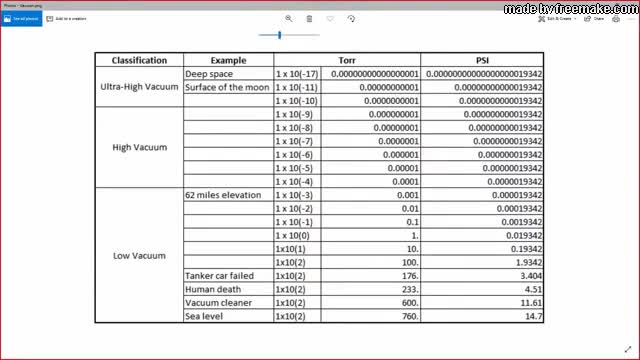Toggle the heart favorite icon

click(x=330, y=19)
